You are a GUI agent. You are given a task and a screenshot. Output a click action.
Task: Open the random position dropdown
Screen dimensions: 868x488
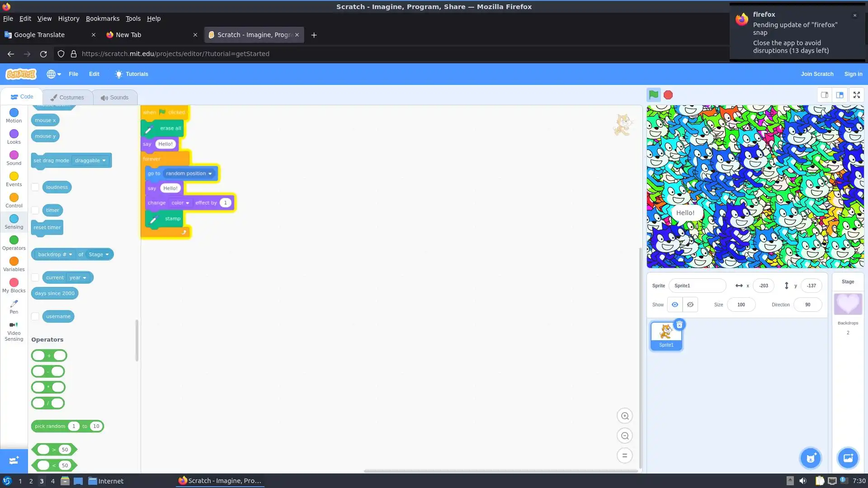pos(189,174)
